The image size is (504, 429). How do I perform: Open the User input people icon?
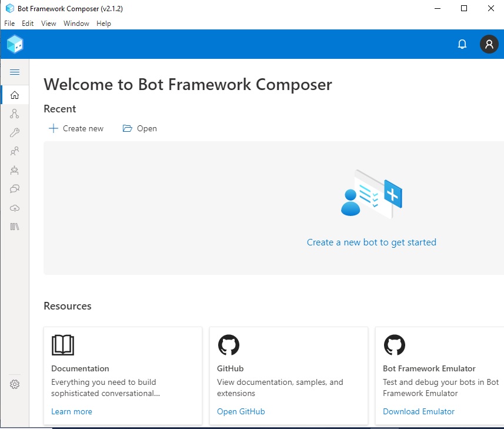click(x=15, y=151)
